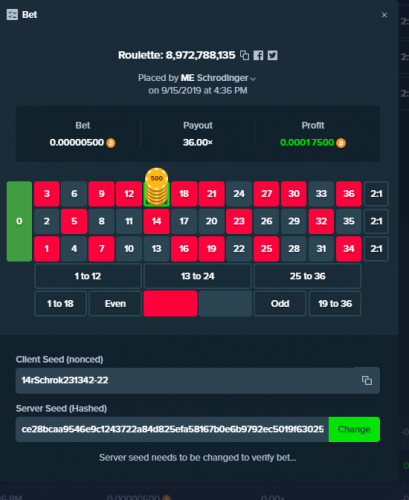Image resolution: width=409 pixels, height=500 pixels.
Task: Select the Even bet
Action: 115,304
